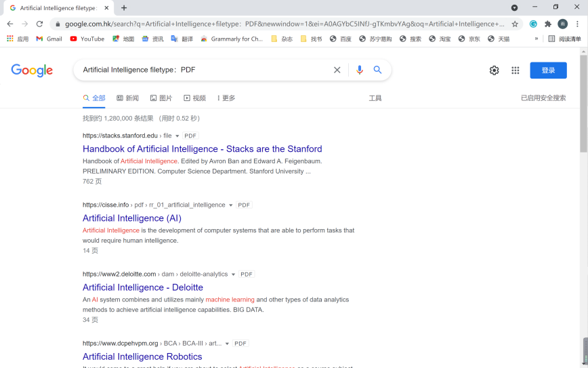Switch to the 图片 tab
The image size is (588, 368).
pos(161,98)
